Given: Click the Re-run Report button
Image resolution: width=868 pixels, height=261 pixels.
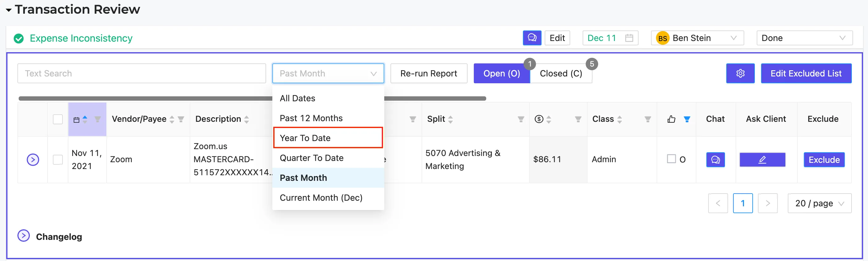Looking at the screenshot, I should (429, 73).
